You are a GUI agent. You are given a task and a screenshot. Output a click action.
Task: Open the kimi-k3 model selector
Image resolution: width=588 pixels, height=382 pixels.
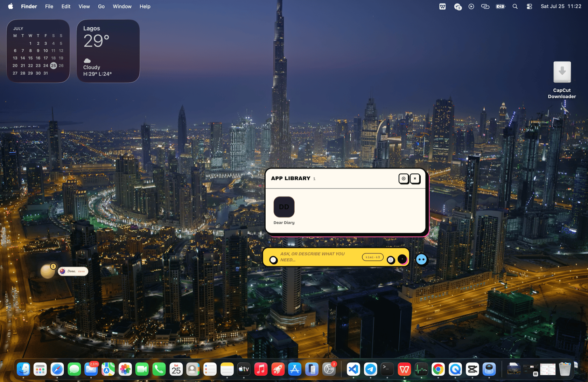point(372,257)
